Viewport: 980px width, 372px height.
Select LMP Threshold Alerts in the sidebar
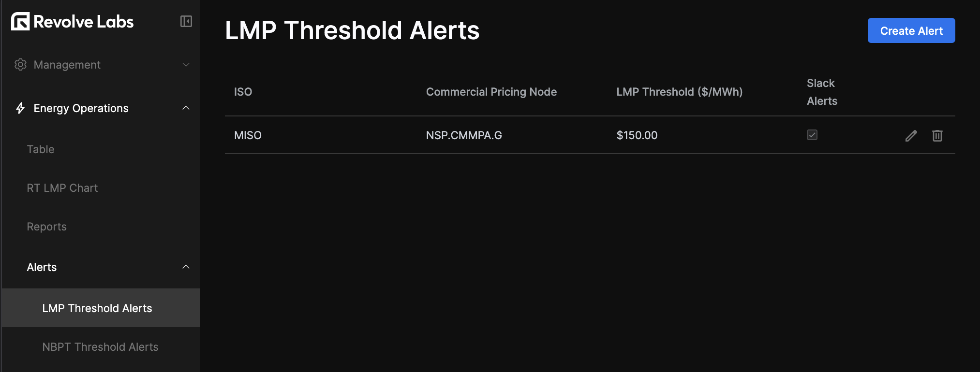pos(97,308)
